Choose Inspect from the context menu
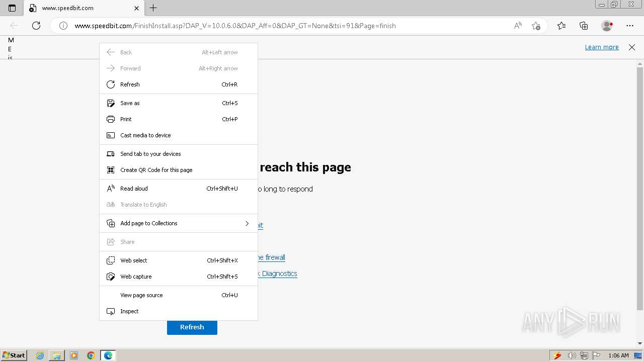 coord(179,311)
